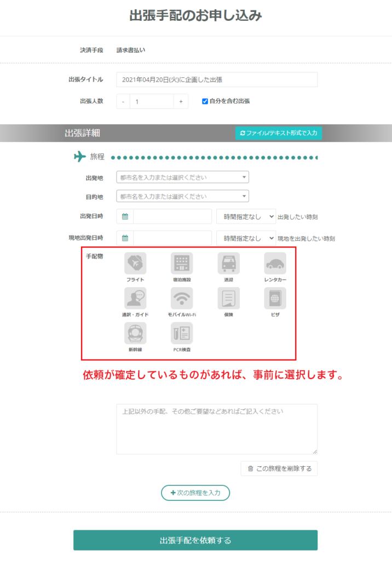The width and height of the screenshot is (392, 561).
Task: Pick the レンタカー rental car icon
Action: (x=275, y=263)
